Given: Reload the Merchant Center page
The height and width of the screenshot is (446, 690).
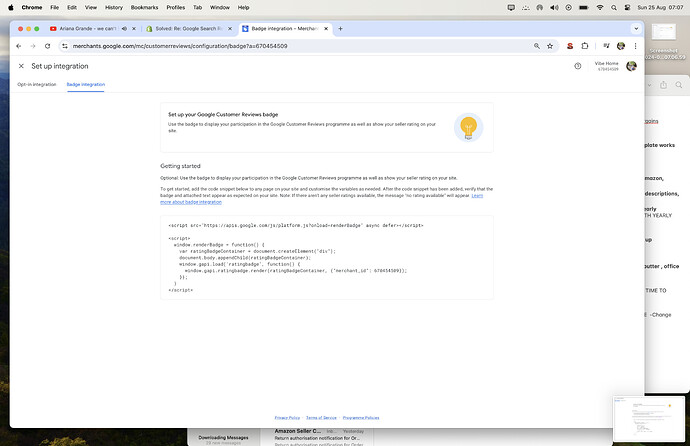Looking at the screenshot, I should [x=48, y=46].
